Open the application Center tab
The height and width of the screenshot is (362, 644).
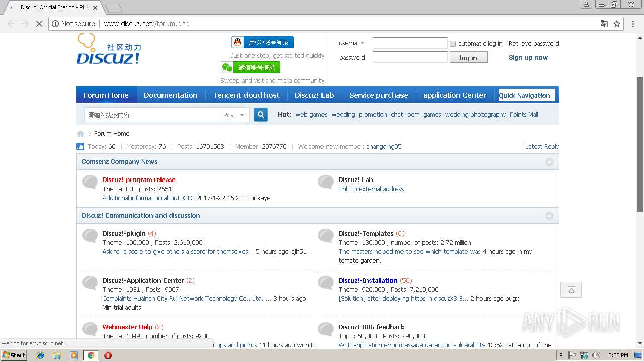454,95
